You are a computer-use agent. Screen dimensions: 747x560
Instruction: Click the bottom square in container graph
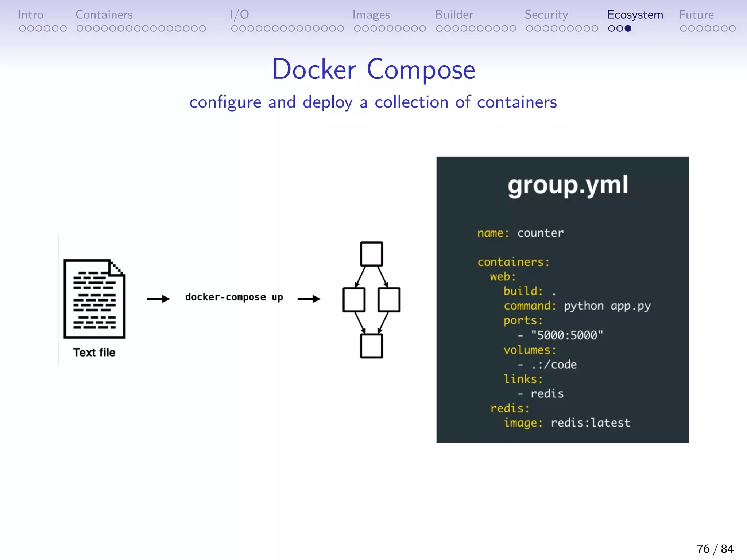coord(371,346)
